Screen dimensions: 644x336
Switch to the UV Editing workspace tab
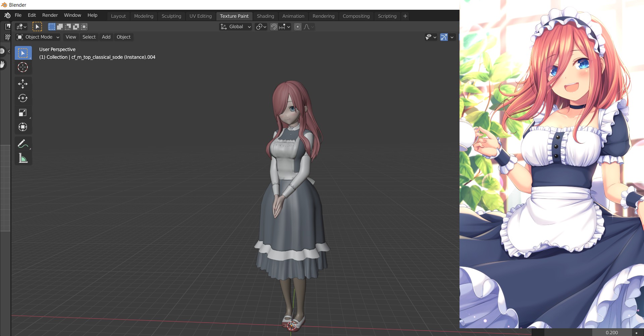(x=201, y=16)
